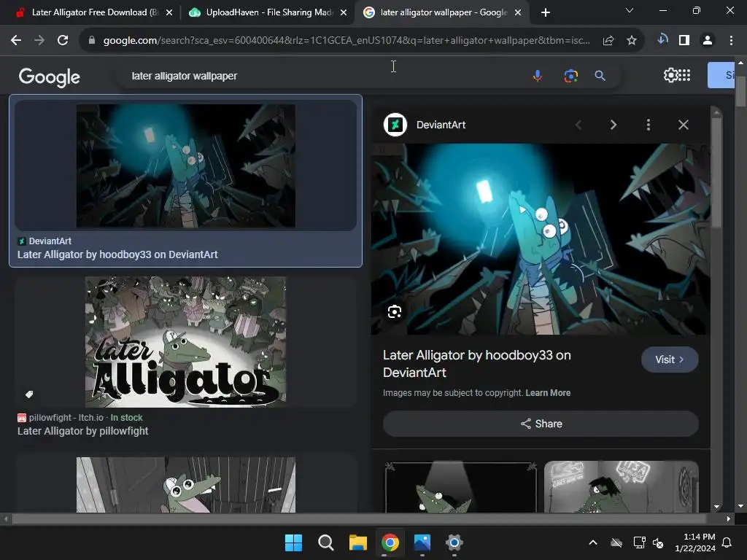
Task: Show previous image in preview panel
Action: click(x=578, y=125)
